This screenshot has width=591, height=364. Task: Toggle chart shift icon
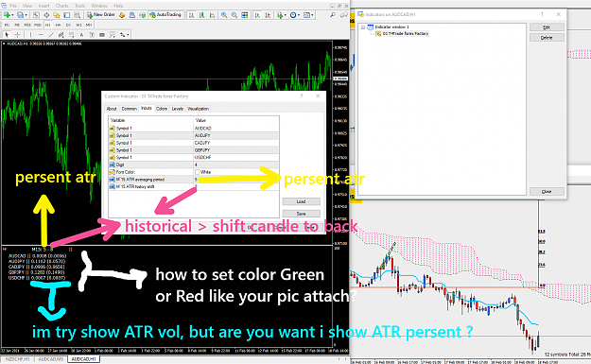[268, 15]
